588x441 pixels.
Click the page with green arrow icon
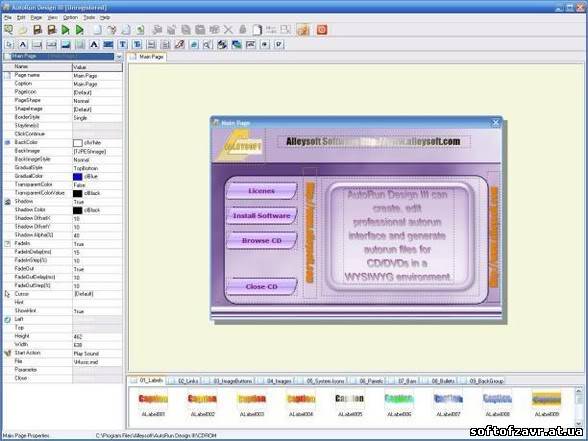[140, 30]
